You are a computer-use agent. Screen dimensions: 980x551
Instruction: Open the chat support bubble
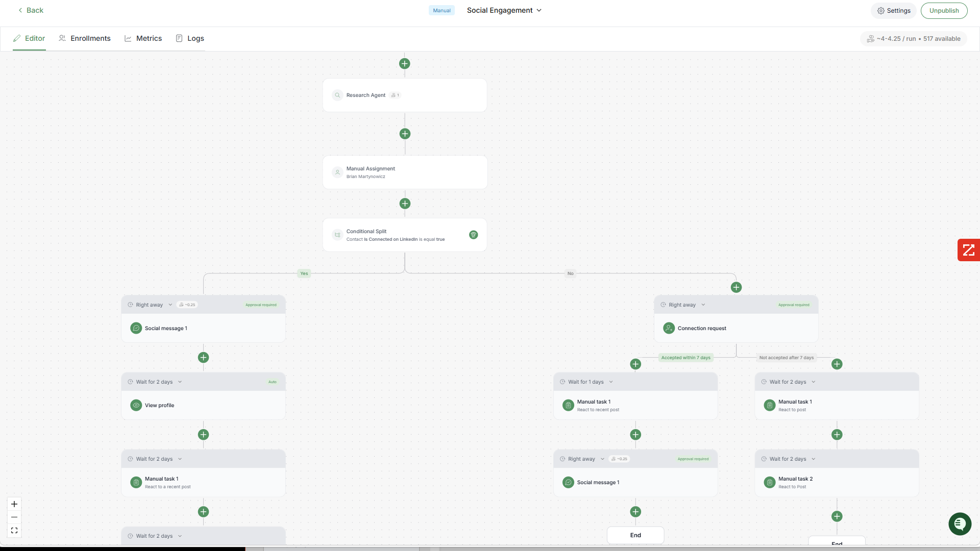(x=960, y=524)
